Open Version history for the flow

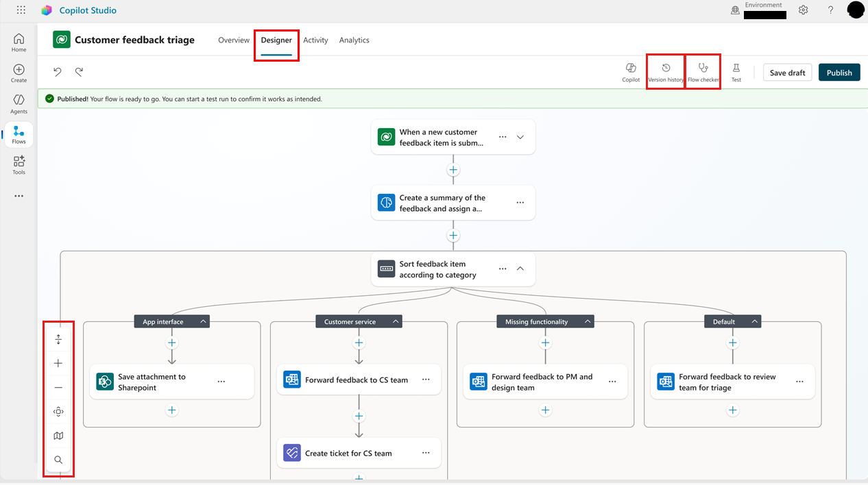click(x=664, y=71)
